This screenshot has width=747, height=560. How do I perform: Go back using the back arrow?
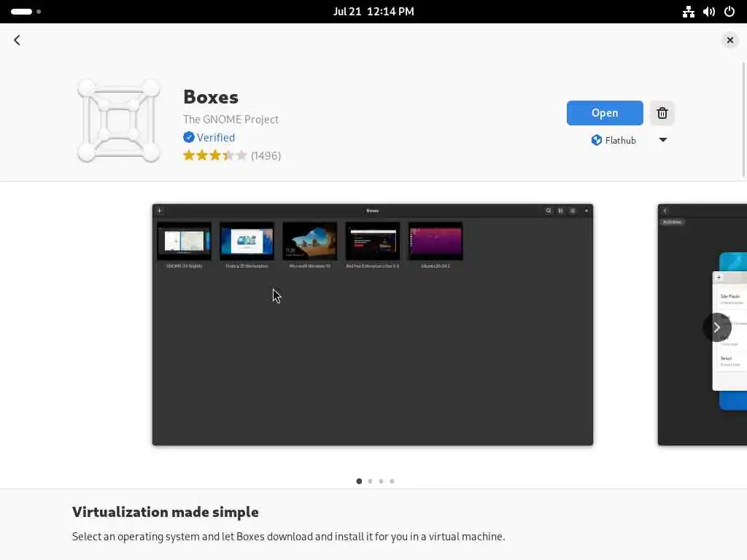18,40
